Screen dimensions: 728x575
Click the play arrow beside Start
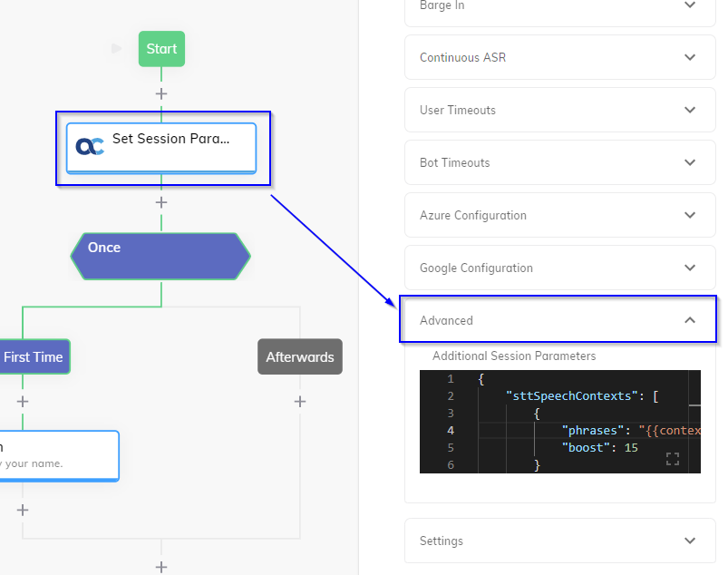[x=117, y=48]
